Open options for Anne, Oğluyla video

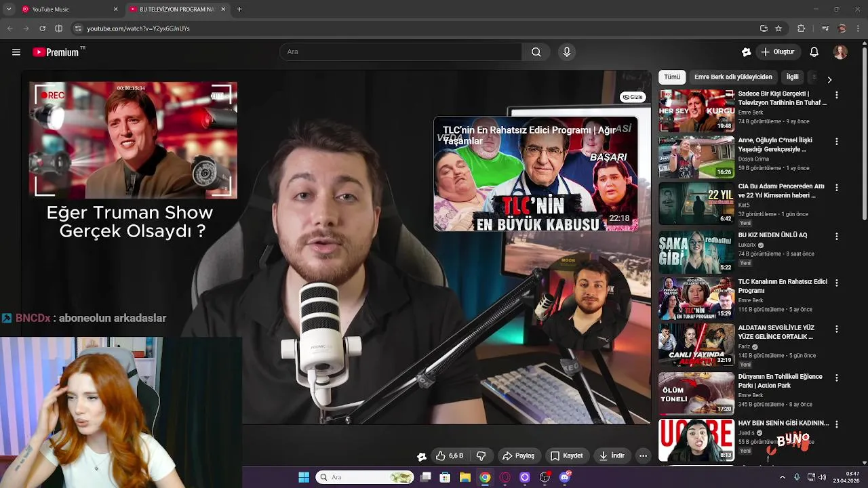click(836, 142)
